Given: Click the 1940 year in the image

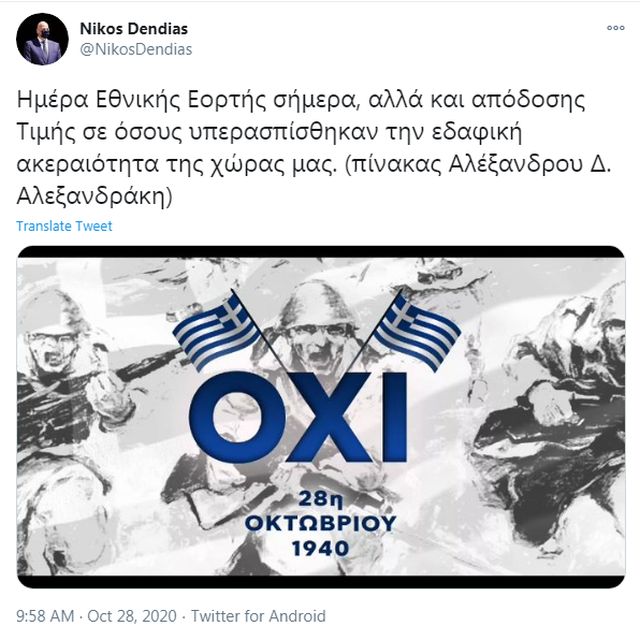Looking at the screenshot, I should click(320, 548).
